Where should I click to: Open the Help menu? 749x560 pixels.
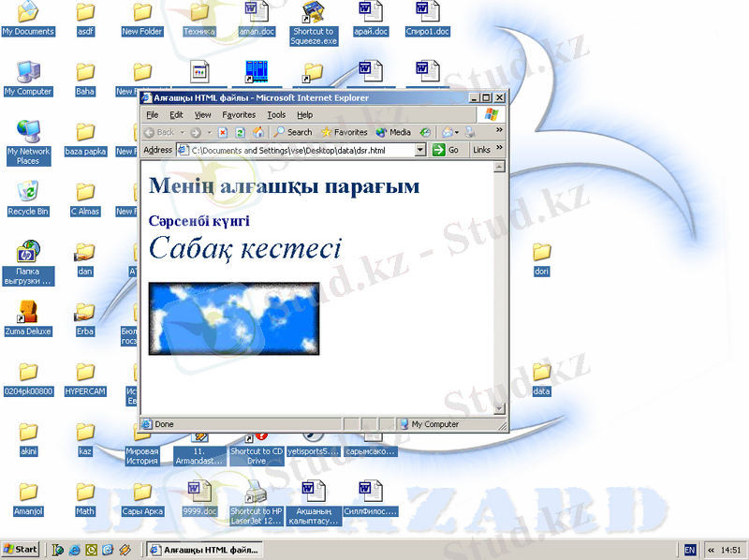305,114
